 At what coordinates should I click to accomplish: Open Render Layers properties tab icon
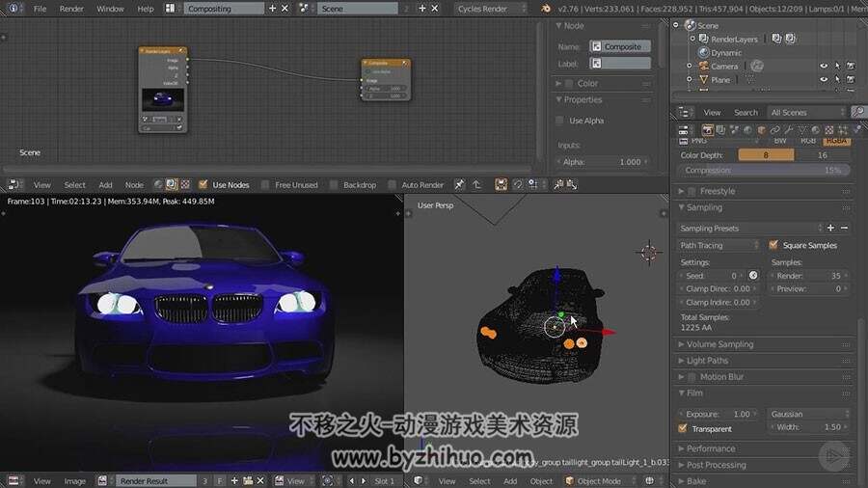click(x=720, y=130)
